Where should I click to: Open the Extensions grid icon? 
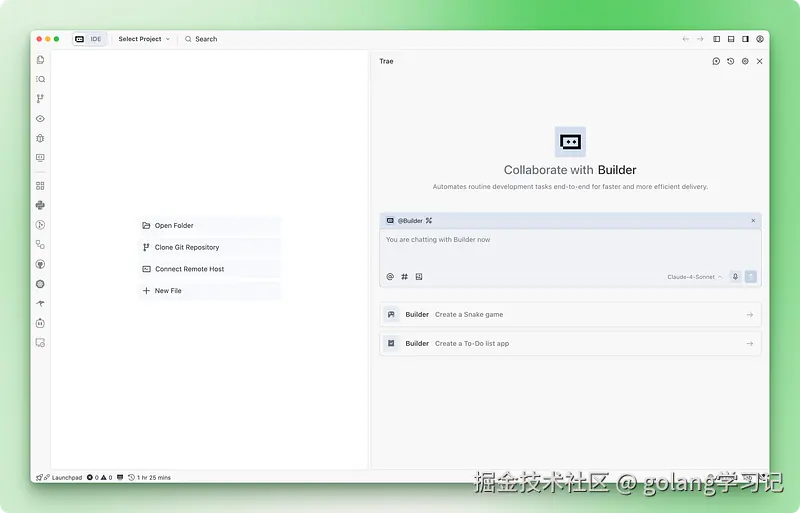(40, 186)
